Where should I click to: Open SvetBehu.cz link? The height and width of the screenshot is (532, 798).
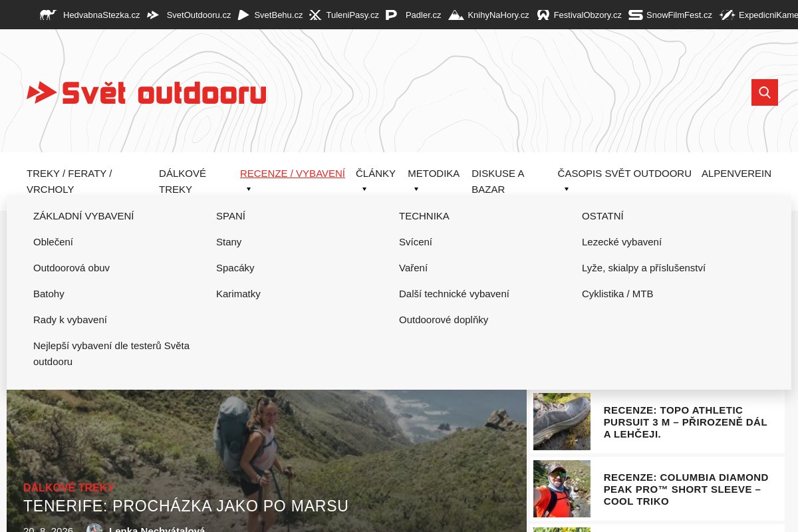(278, 15)
